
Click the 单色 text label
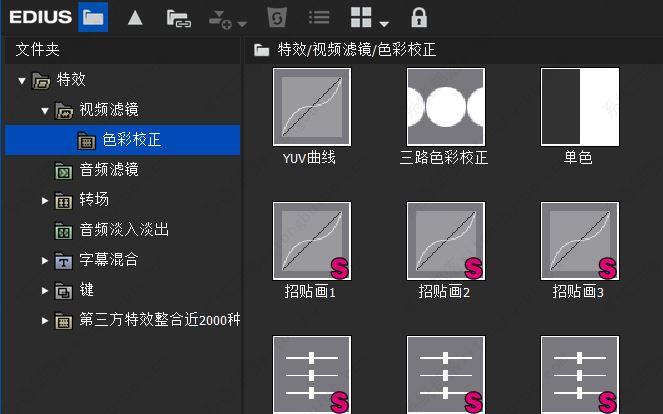578,158
